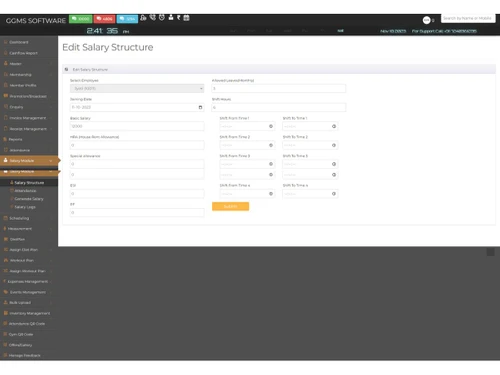Open the Joining Date calendar picker

[200, 107]
